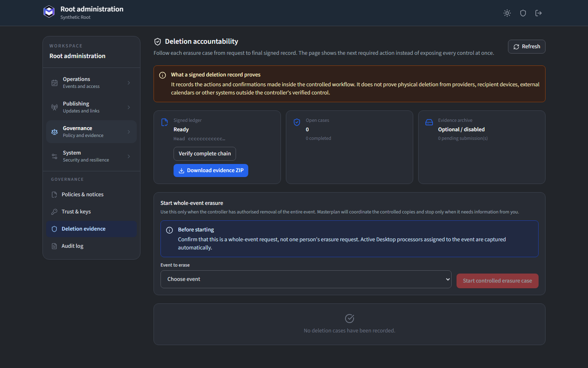Click the Before starting info icon
Viewport: 588px width, 368px height.
coord(169,230)
